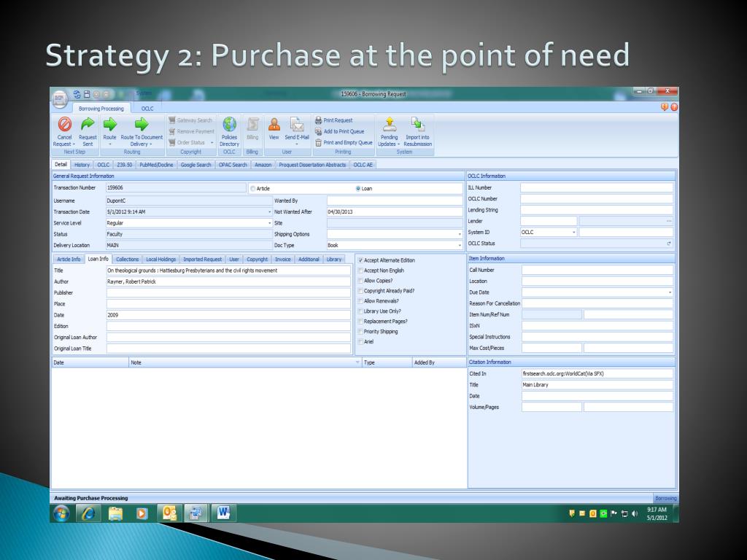This screenshot has width=747, height=560.
Task: Check the Allow Copies? box
Action: coord(360,281)
